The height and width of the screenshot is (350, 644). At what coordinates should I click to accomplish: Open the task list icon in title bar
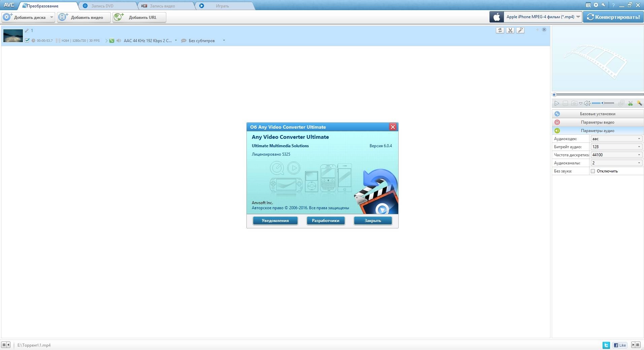[x=588, y=5]
